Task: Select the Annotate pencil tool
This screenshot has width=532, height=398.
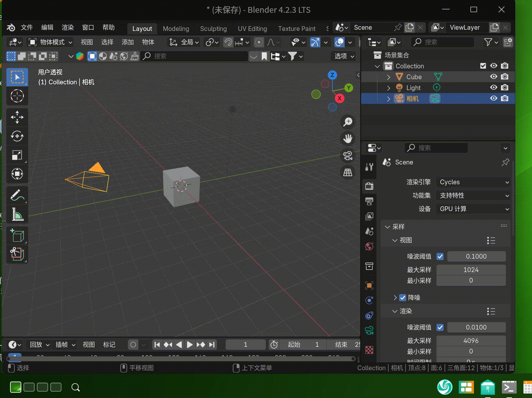Action: 17,195
